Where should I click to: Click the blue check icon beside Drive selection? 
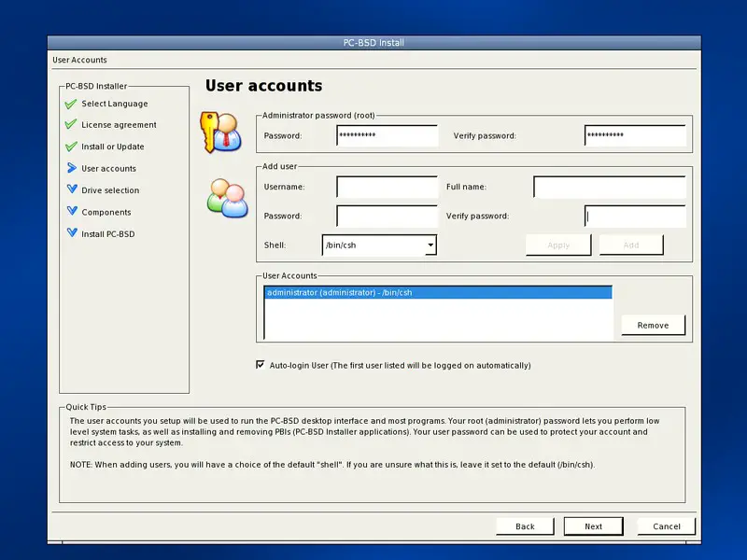[71, 189]
